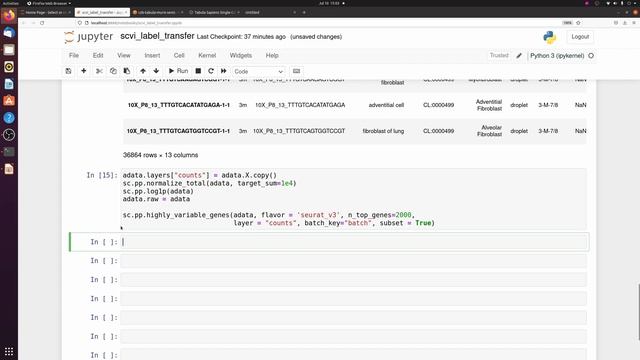Click the Jupyter logo

[x=89, y=37]
